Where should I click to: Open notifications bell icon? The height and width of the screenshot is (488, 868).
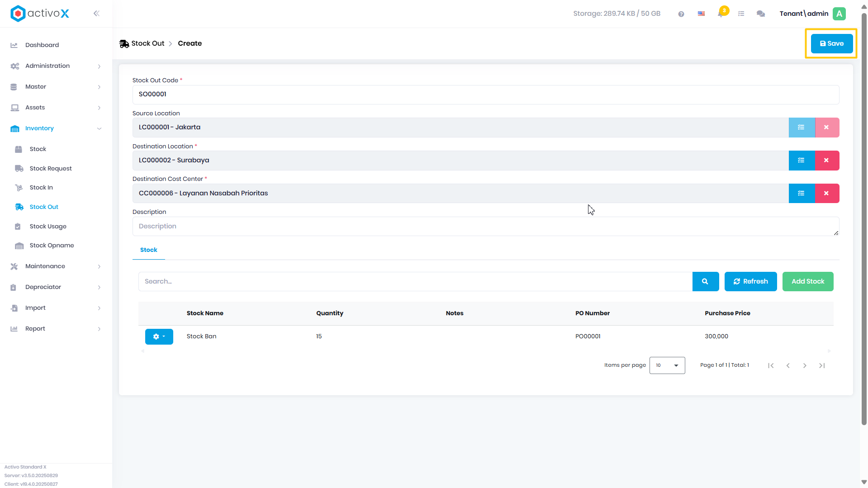721,14
